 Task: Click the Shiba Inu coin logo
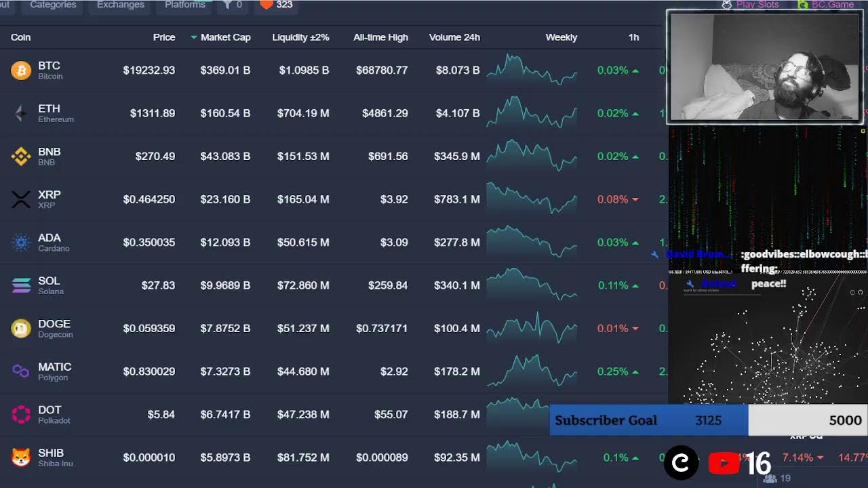[21, 457]
